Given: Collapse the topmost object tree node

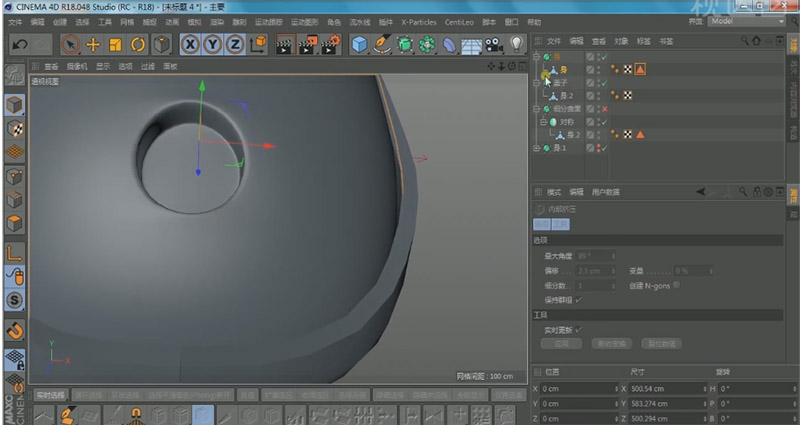Looking at the screenshot, I should tap(536, 57).
